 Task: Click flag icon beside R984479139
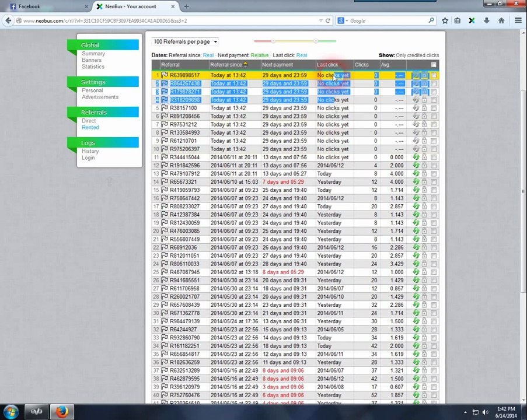point(165,321)
